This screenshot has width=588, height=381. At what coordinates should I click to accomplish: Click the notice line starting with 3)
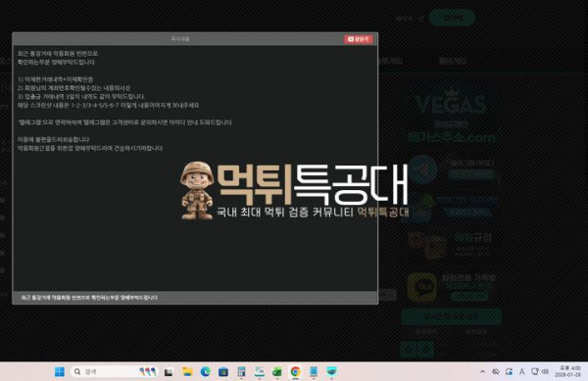[x=81, y=97]
